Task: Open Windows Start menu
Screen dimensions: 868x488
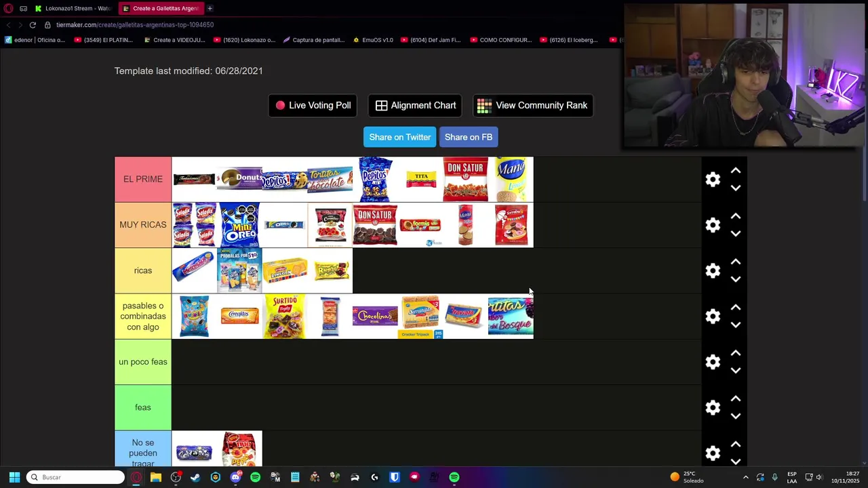Action: [14, 477]
